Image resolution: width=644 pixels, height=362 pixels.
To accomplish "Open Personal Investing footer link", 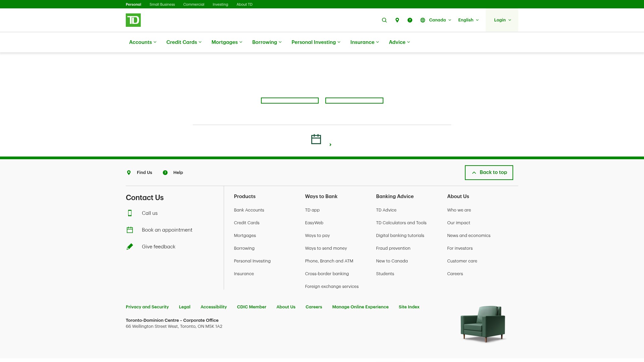I will pos(252,261).
